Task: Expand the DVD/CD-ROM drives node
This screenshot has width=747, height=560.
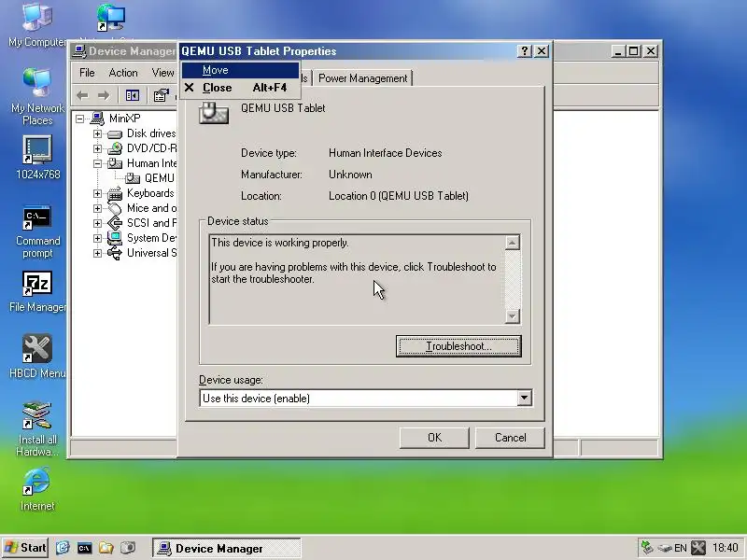Action: point(98,148)
